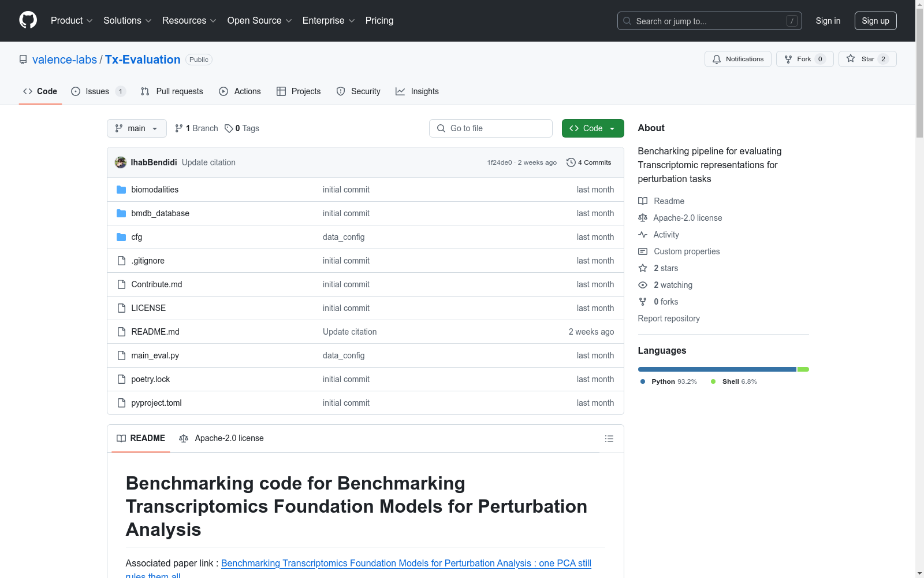Click the scales icon beside Apache-2.0 license
This screenshot has width=924, height=578.
(x=643, y=218)
